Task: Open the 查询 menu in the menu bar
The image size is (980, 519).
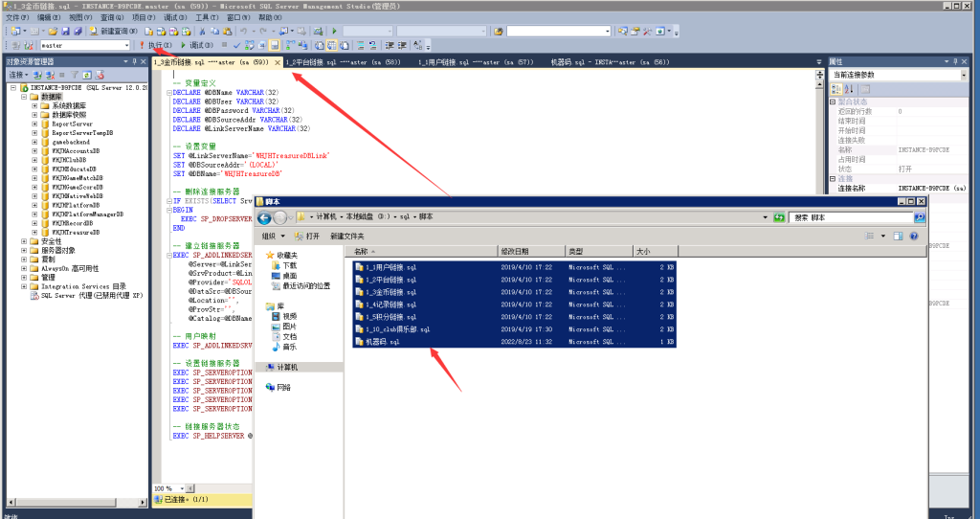Action: tap(110, 17)
